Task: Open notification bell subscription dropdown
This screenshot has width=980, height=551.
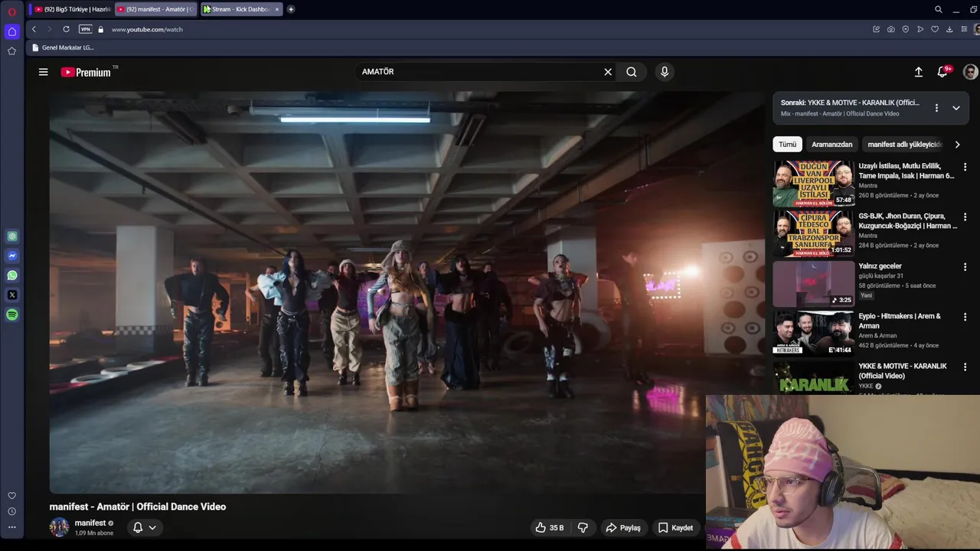Action: (144, 527)
